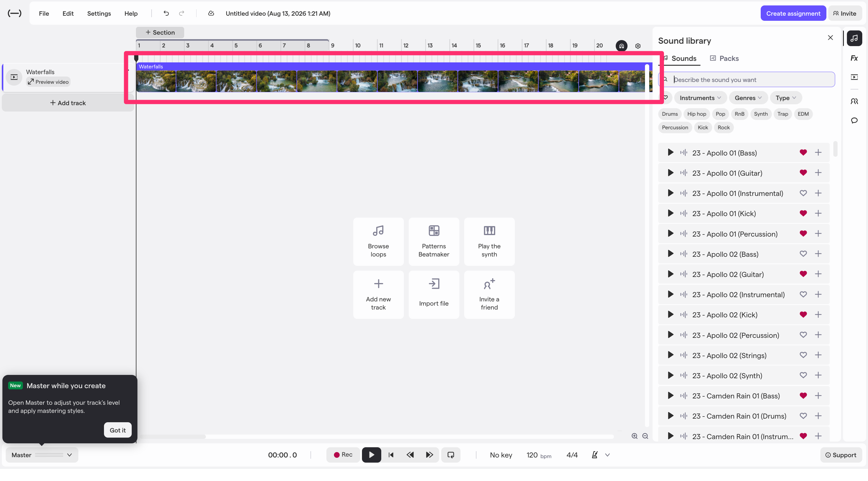Unfavorite 23 - Apollo 01 (Bass)
This screenshot has height=481, width=868.
tap(803, 152)
